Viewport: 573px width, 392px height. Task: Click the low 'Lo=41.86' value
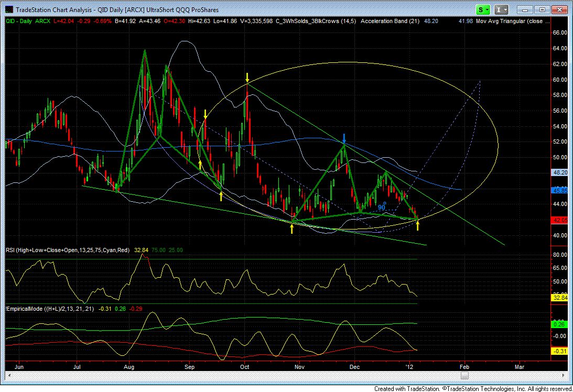[x=225, y=21]
